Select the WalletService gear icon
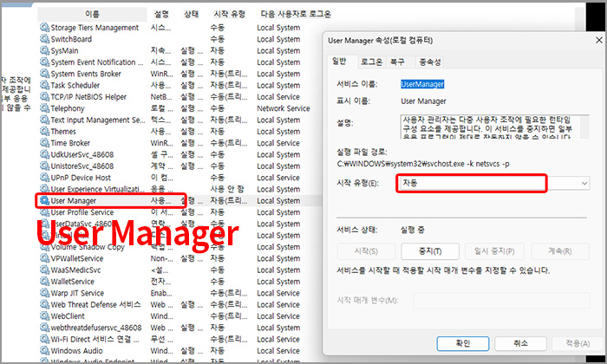The image size is (607, 364). point(44,282)
